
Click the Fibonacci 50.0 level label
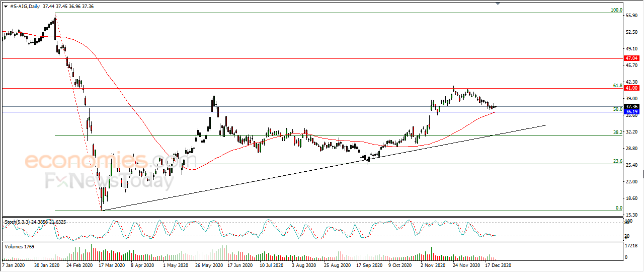[x=617, y=109]
